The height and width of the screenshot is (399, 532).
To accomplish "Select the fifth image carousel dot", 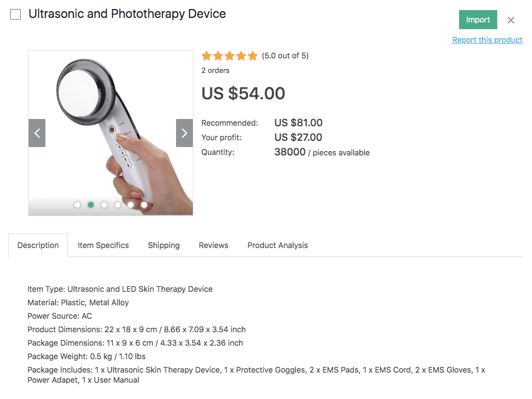I will pyautogui.click(x=131, y=205).
